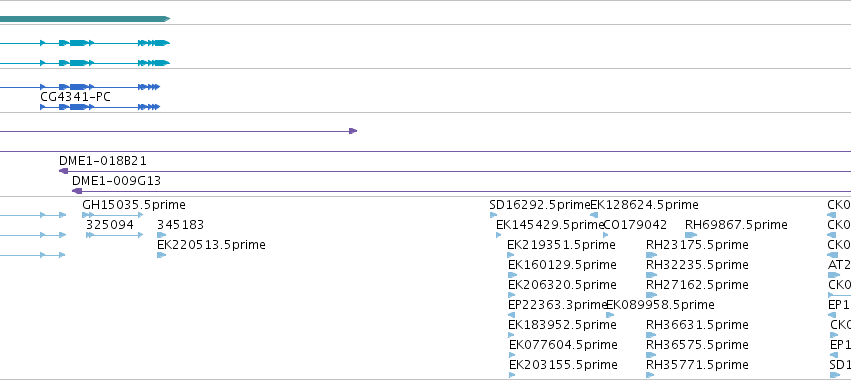The image size is (851, 380).
Task: Click the EK077604.5prime EST label
Action: pyautogui.click(x=563, y=345)
